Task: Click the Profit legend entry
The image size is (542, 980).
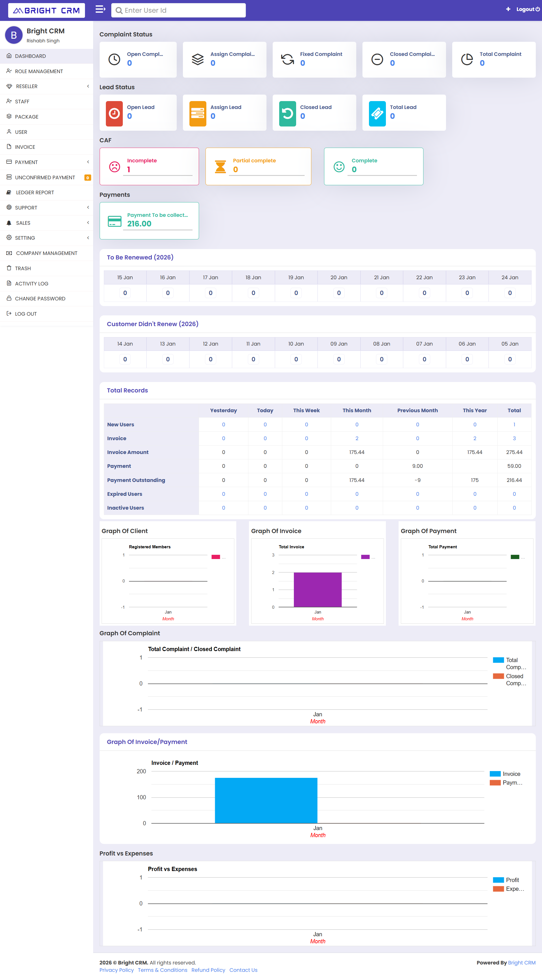Action: (x=506, y=879)
